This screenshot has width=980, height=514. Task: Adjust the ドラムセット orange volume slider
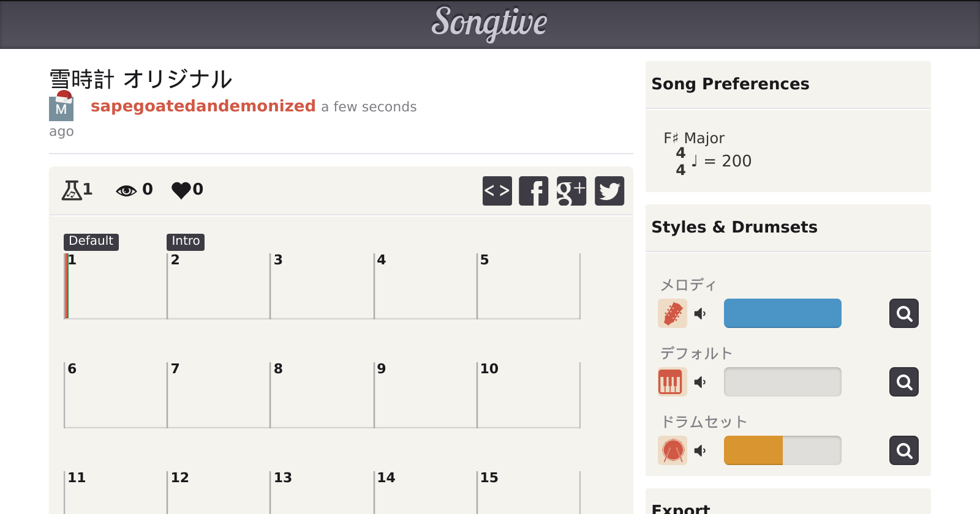(x=782, y=450)
